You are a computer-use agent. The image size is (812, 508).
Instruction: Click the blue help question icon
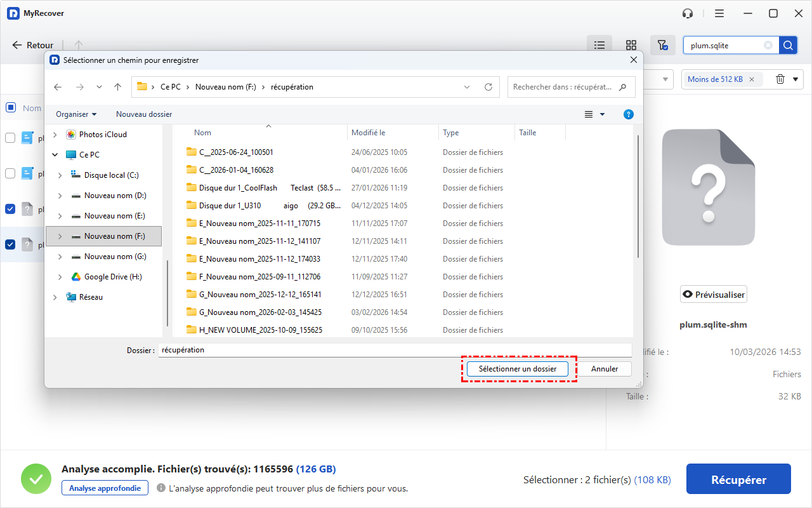[x=628, y=114]
